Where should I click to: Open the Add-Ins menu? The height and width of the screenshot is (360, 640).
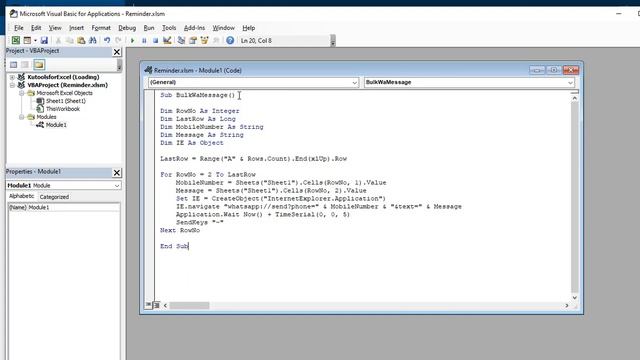tap(194, 28)
